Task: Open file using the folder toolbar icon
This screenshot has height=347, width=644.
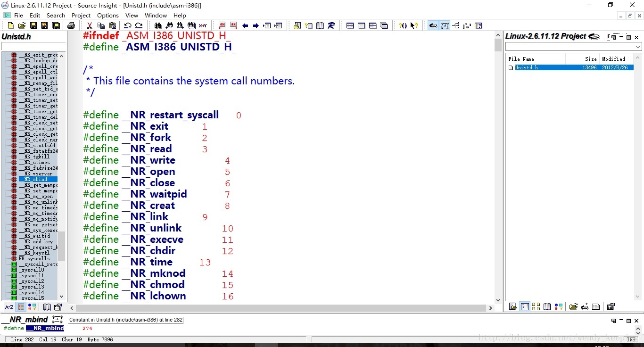Action: pyautogui.click(x=22, y=25)
